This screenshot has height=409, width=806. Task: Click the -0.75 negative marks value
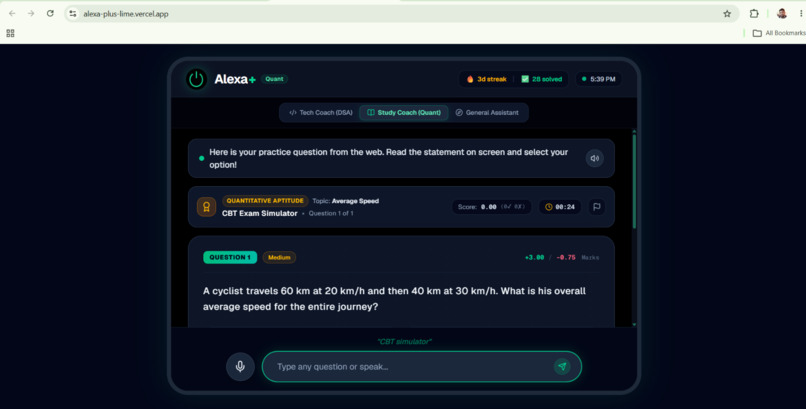pyautogui.click(x=566, y=257)
